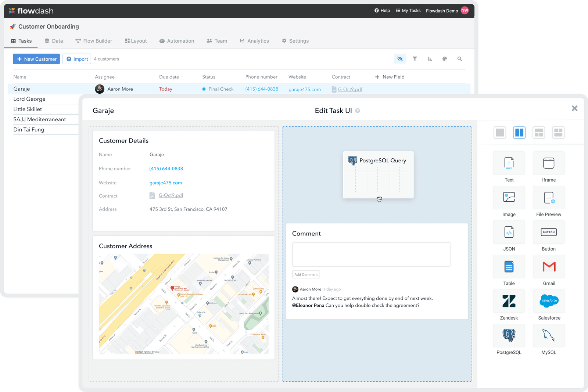Open the garaje475.com website link
Viewport: 588px width, 392px height.
(166, 183)
